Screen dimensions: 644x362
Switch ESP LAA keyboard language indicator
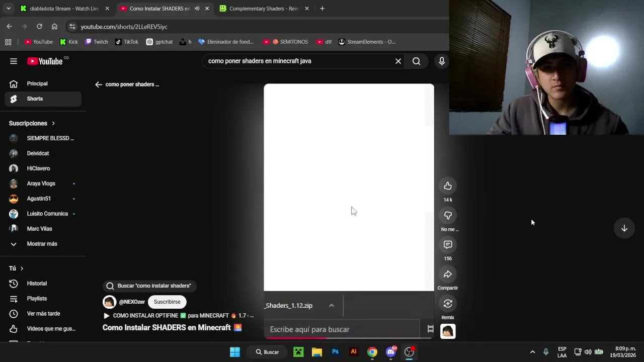(x=562, y=352)
